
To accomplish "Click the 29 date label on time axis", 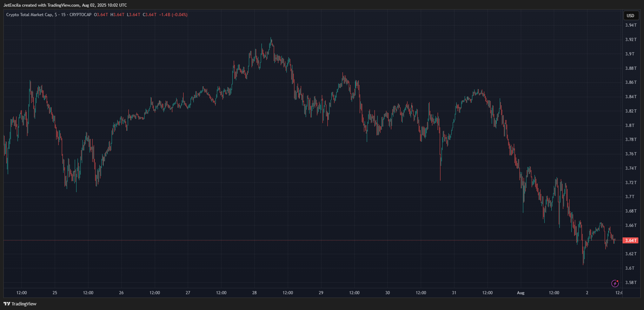I will (x=321, y=293).
